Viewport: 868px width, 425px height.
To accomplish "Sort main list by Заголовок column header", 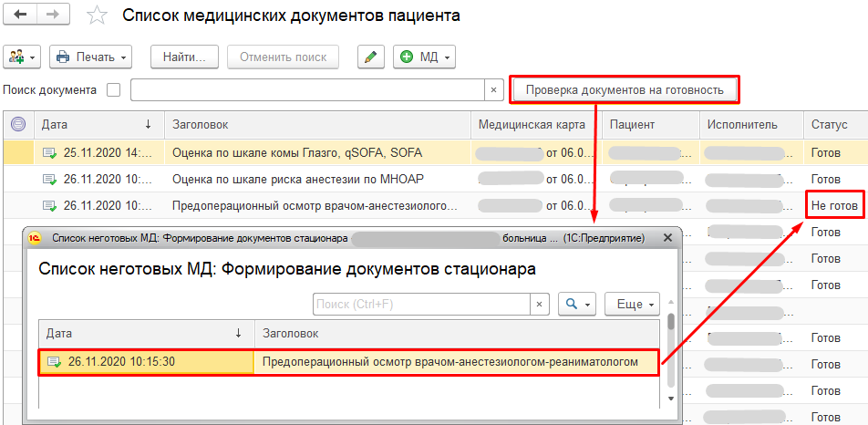I will 315,124.
